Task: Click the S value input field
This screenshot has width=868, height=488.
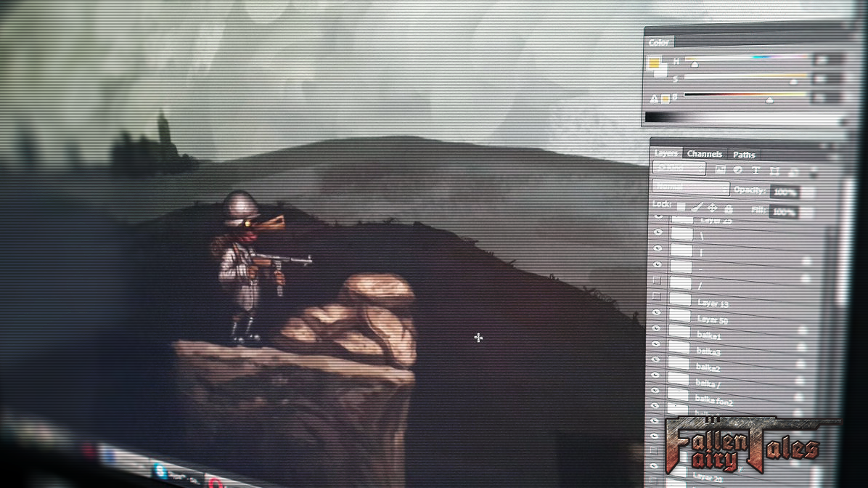Action: [828, 78]
